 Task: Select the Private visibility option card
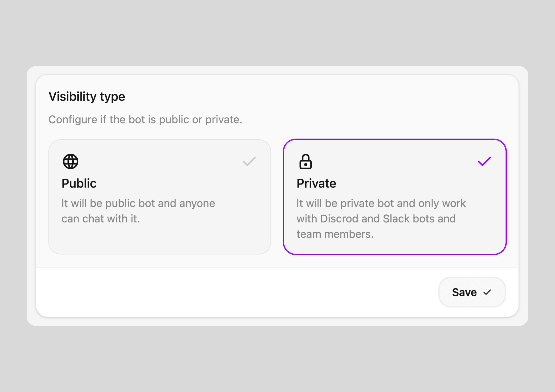tap(395, 197)
